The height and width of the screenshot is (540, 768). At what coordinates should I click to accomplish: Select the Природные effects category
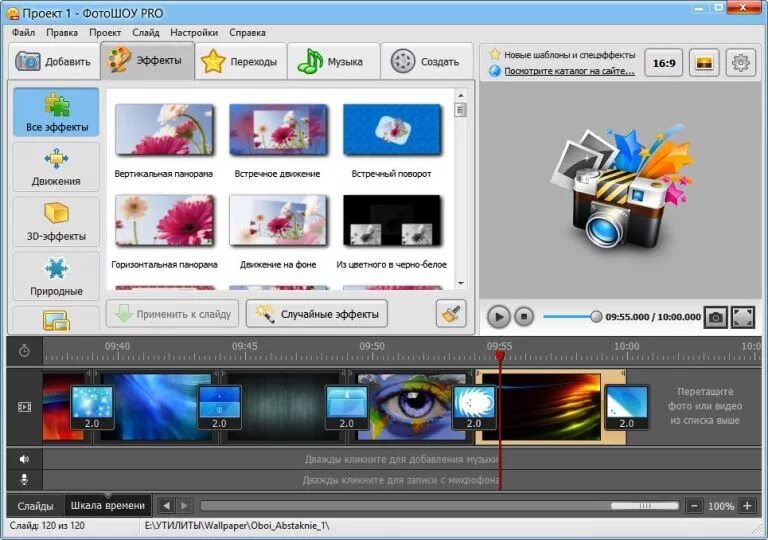point(56,276)
